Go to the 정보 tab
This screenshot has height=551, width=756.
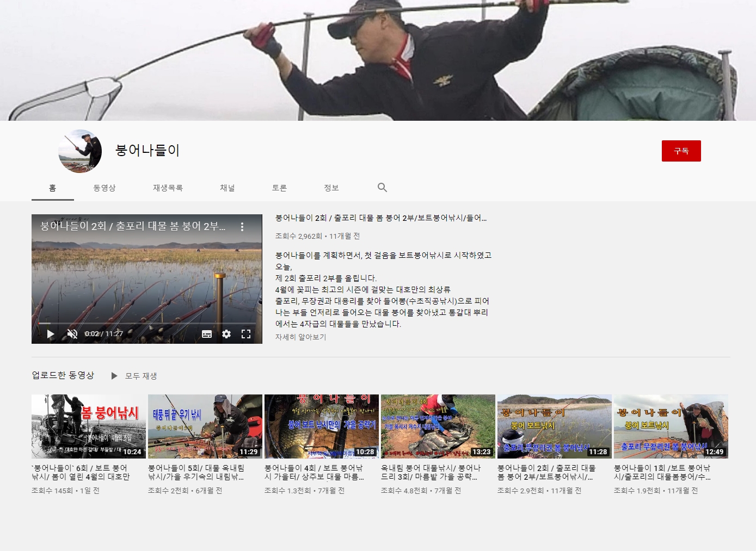click(x=331, y=188)
